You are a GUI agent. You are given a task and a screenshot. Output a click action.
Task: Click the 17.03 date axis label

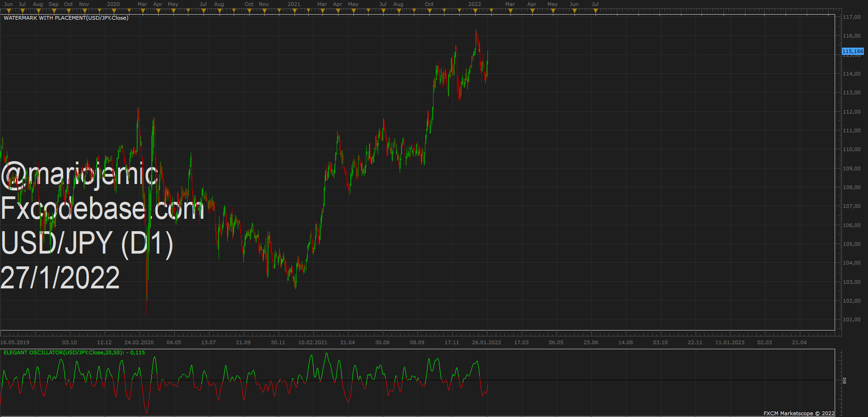coord(521,342)
